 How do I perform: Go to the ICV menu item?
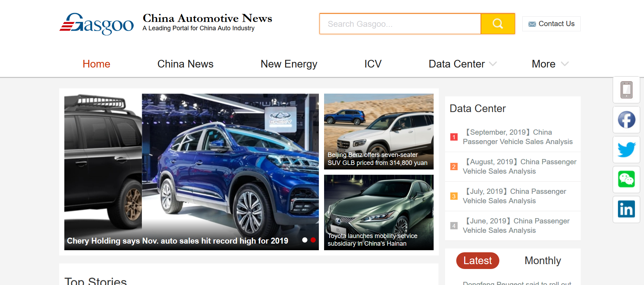point(373,64)
